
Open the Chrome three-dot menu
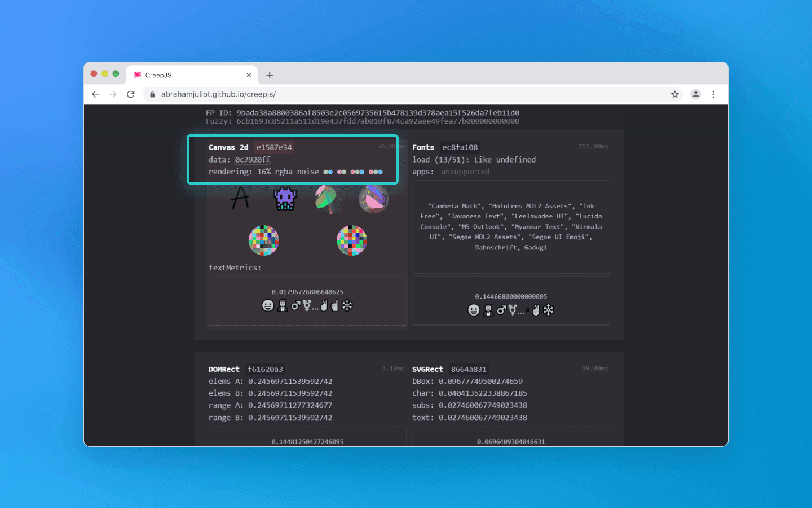tap(714, 94)
